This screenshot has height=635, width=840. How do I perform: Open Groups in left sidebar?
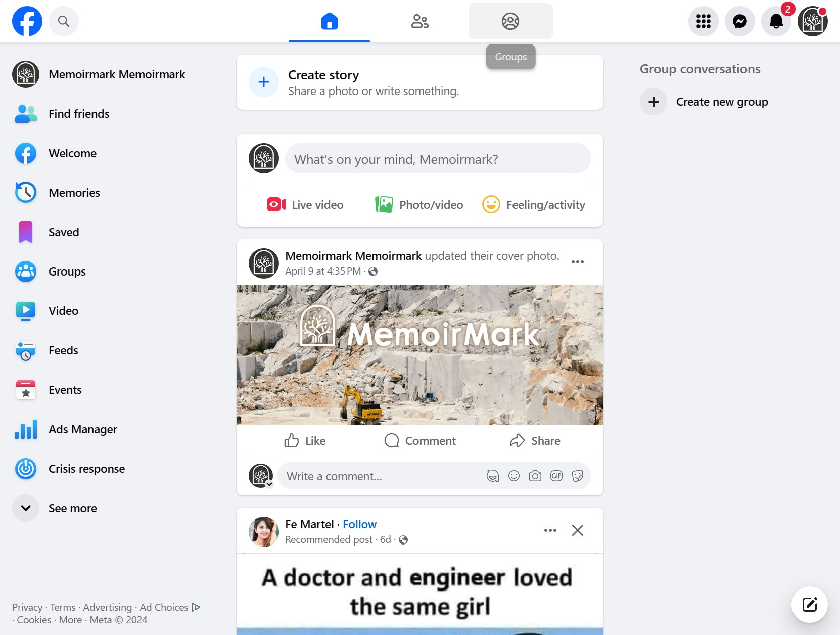pyautogui.click(x=112, y=271)
